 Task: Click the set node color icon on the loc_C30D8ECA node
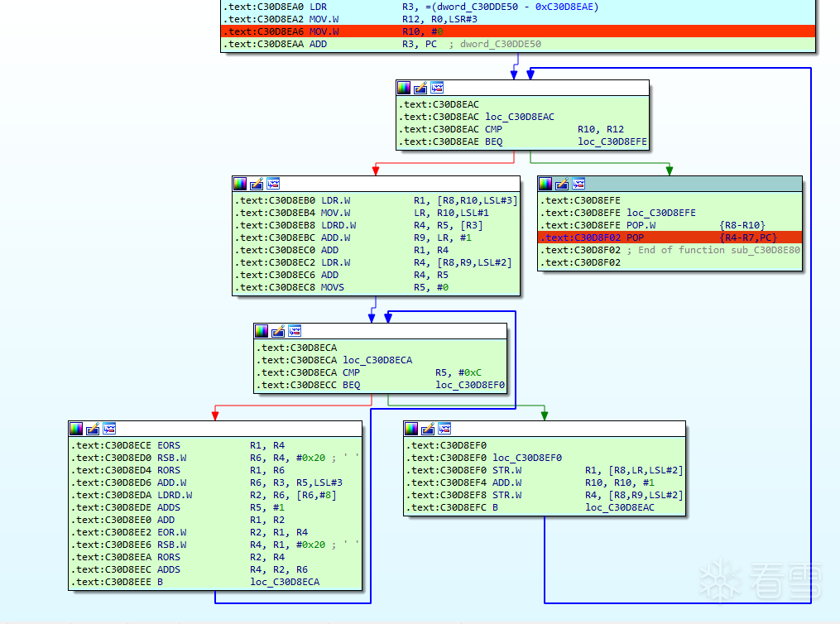[x=262, y=331]
